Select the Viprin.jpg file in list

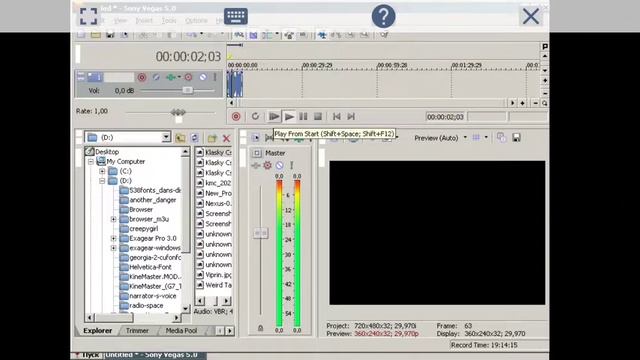(x=218, y=275)
